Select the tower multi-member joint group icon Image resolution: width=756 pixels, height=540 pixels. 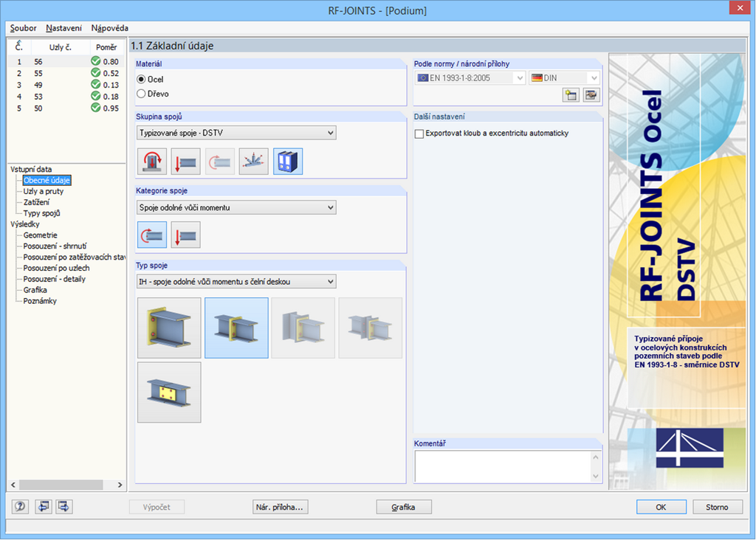coord(254,162)
